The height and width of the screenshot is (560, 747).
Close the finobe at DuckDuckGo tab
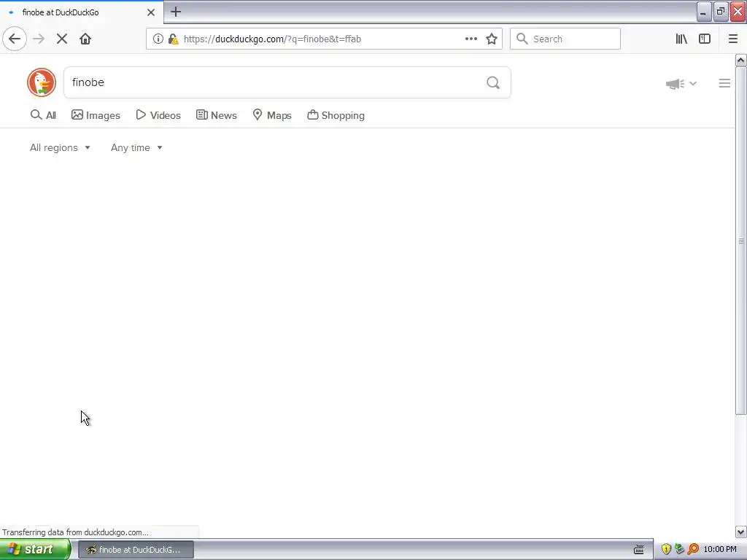tap(151, 12)
